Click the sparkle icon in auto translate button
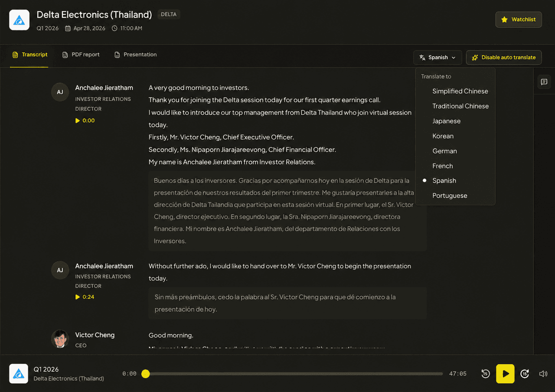 tap(475, 57)
